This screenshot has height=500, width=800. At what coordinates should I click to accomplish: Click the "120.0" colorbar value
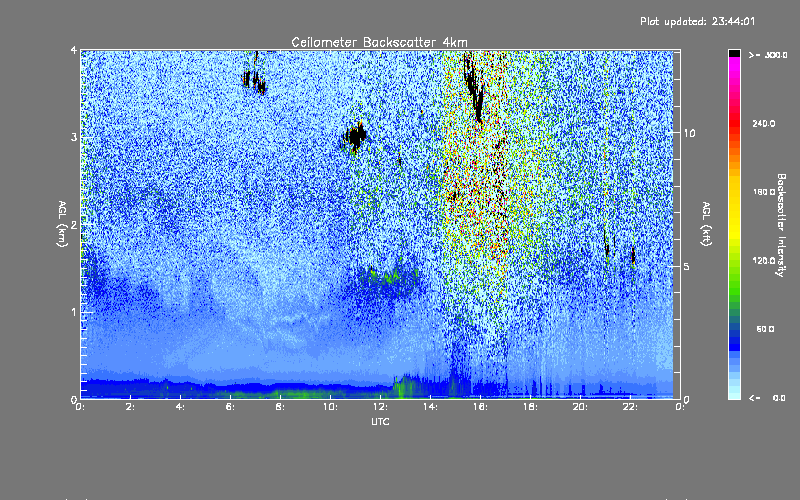pos(764,261)
